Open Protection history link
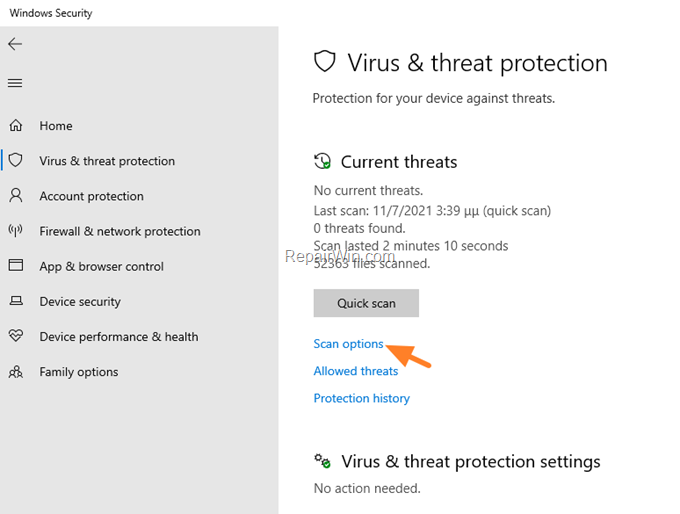 362,398
